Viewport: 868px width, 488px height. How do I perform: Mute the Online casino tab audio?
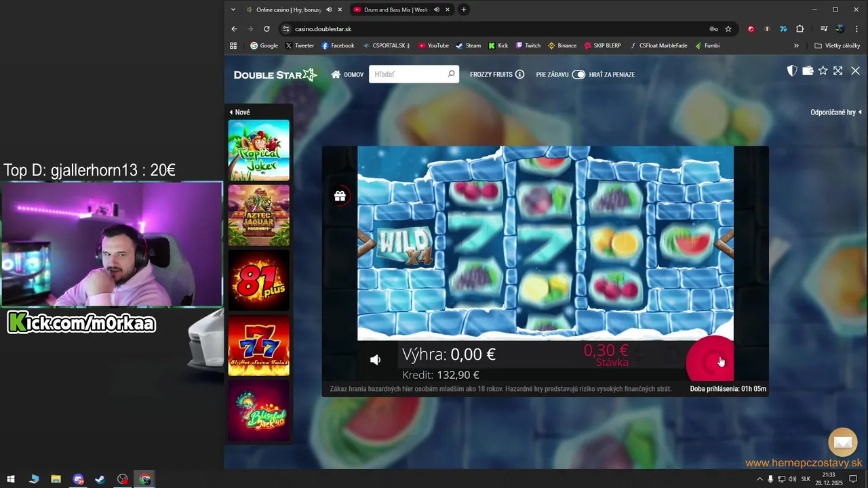point(329,10)
